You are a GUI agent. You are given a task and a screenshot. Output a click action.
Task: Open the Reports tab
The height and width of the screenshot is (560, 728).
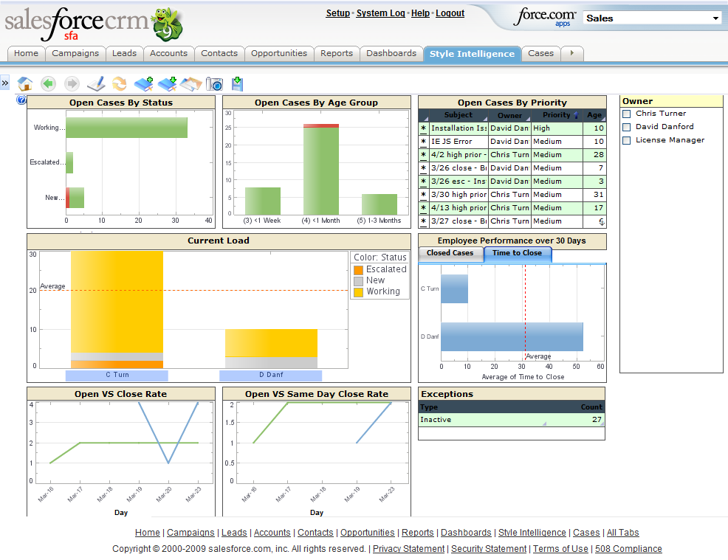click(337, 53)
